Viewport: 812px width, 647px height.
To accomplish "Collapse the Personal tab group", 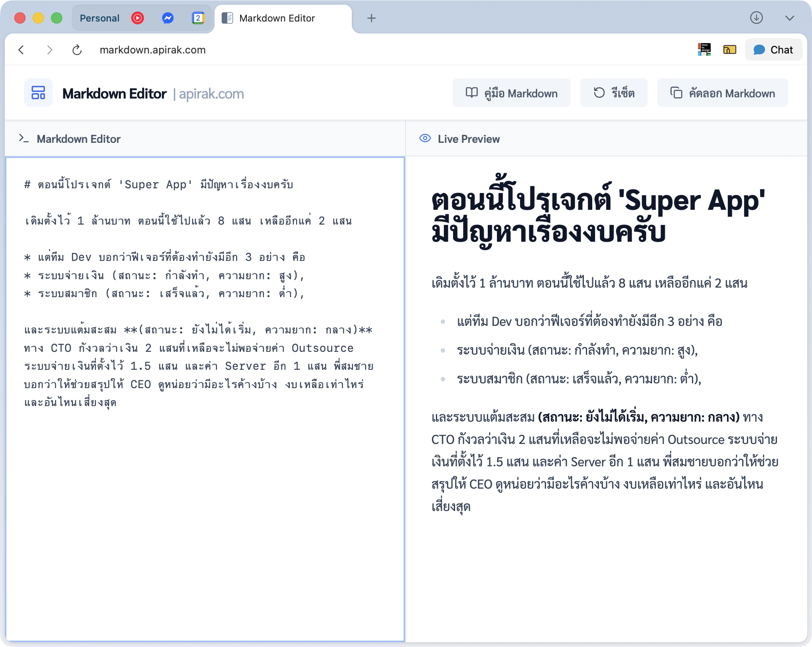I will (x=99, y=18).
